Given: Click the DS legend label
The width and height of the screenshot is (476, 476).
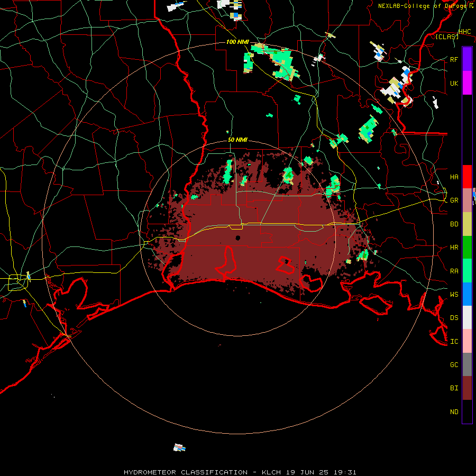Looking at the screenshot, I should [454, 318].
